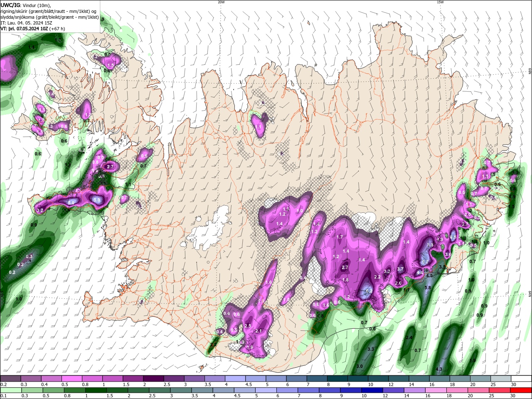Pick the 30 bright red swatch in the lower rain legend
Image resolution: width=532 pixels, height=399 pixels.
tap(521, 390)
